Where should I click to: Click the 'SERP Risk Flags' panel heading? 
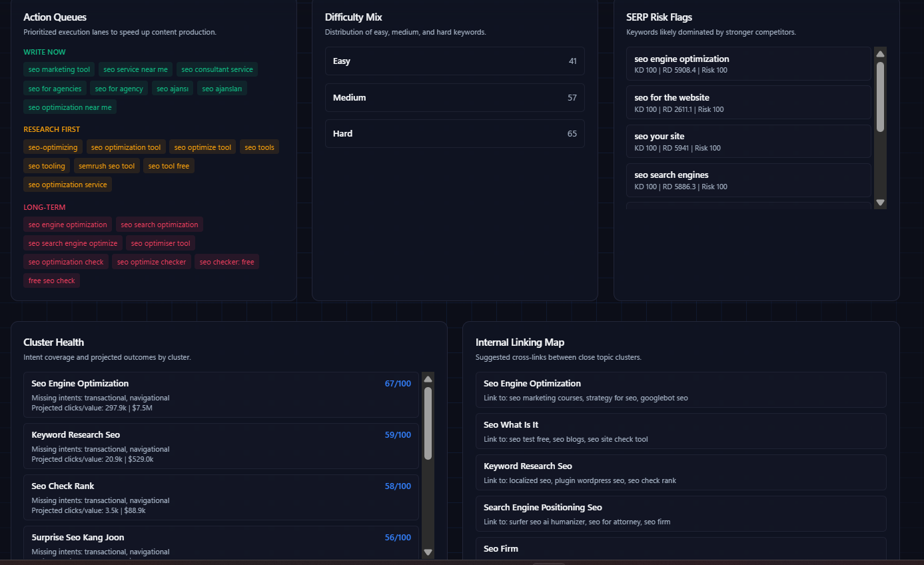(660, 17)
